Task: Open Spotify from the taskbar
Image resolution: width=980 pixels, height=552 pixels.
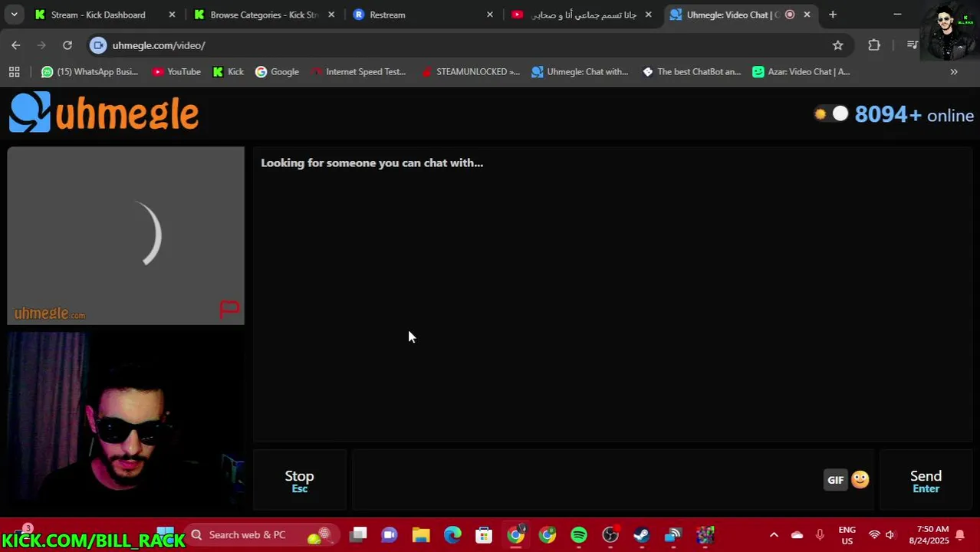Action: pyautogui.click(x=579, y=534)
